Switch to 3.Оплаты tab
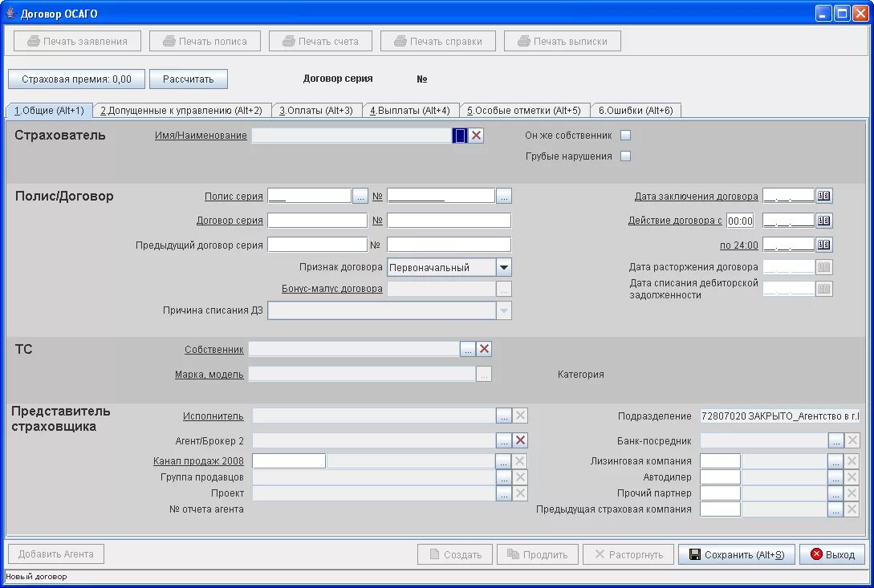The height and width of the screenshot is (588, 874). click(x=316, y=111)
